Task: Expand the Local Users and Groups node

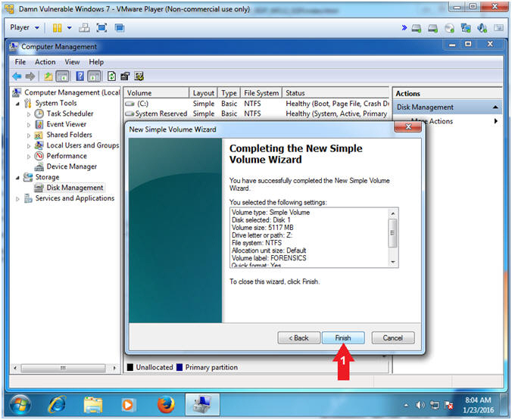Action: tap(29, 146)
